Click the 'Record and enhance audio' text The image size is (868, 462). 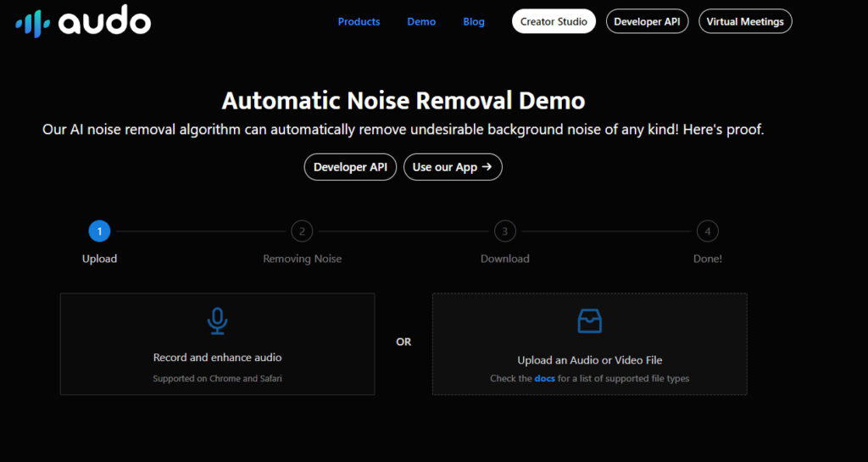pyautogui.click(x=217, y=358)
